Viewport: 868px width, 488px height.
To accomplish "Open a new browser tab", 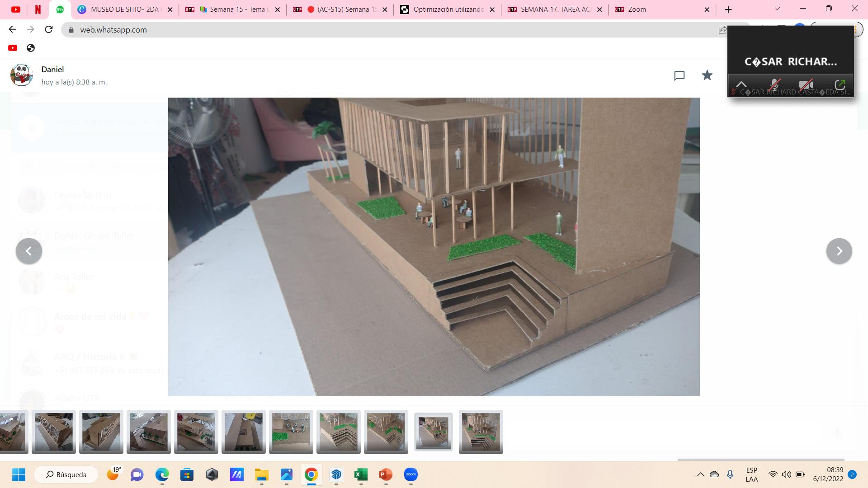I will click(728, 9).
